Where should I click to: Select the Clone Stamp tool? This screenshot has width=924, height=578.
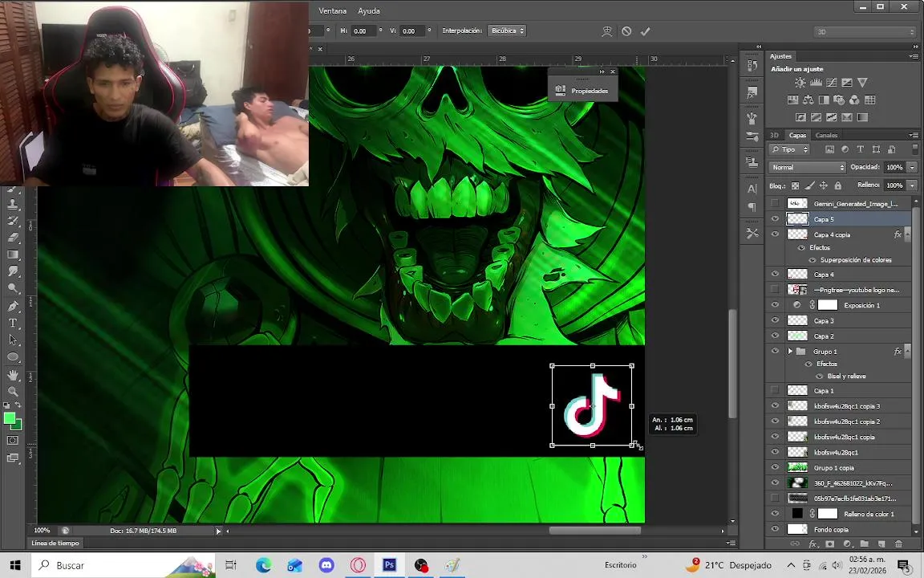click(13, 204)
